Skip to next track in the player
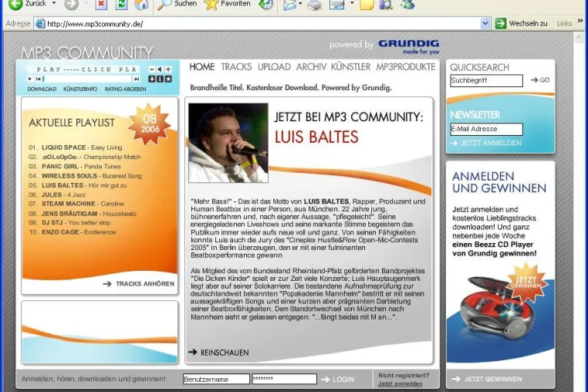The height and width of the screenshot is (392, 588). (x=137, y=79)
